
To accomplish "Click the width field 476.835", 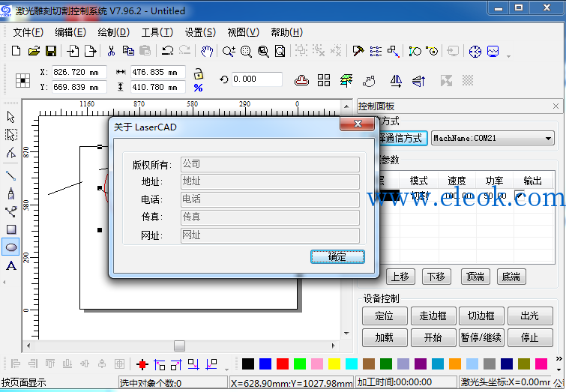I will point(158,72).
